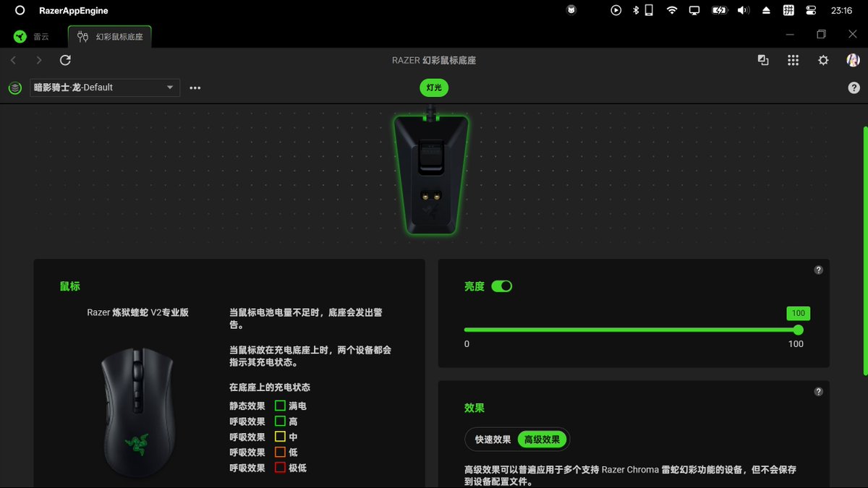868x488 pixels.
Task: Open the 暗影骑士·龙-Default profile dropdown
Action: [105, 87]
